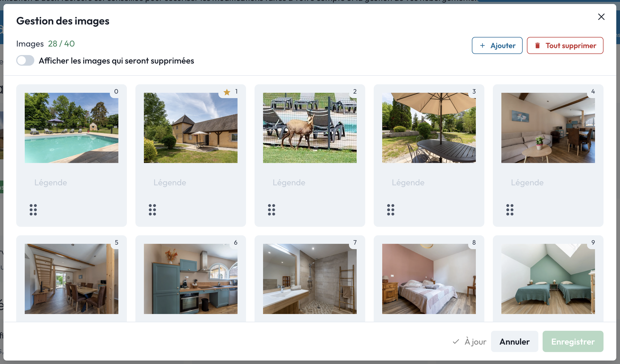The height and width of the screenshot is (364, 620).
Task: Click the drag handle of image 1
Action: point(152,210)
